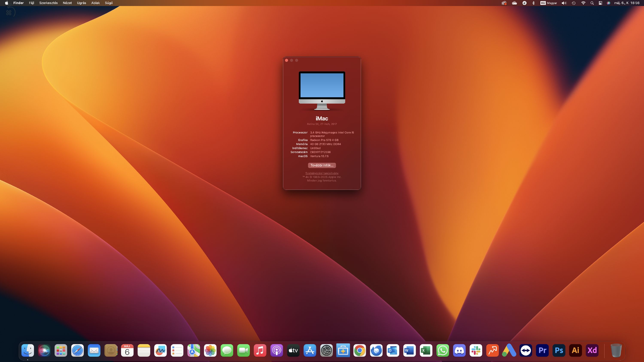Click serial number C02X97ZYJ1GG
Screen dimensions: 644x362
[320, 152]
